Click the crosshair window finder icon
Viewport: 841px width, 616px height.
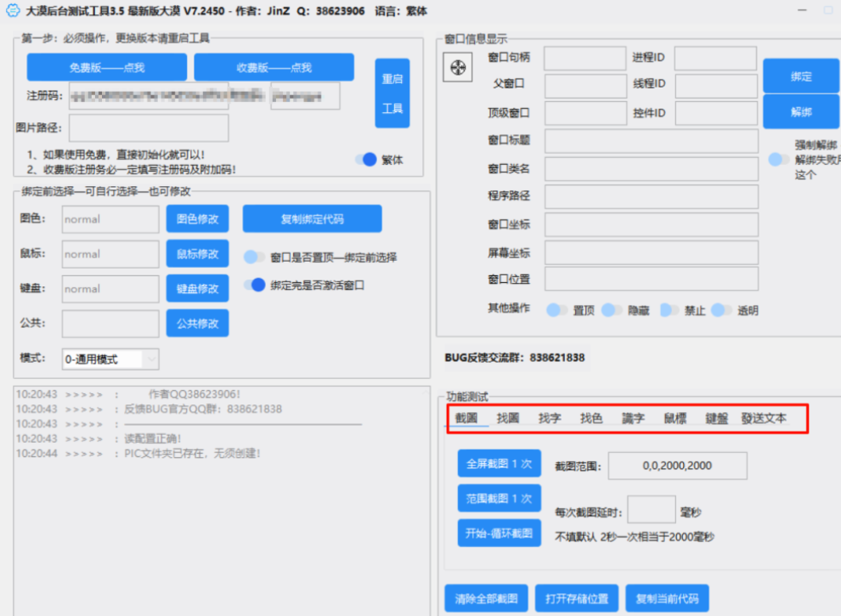457,66
